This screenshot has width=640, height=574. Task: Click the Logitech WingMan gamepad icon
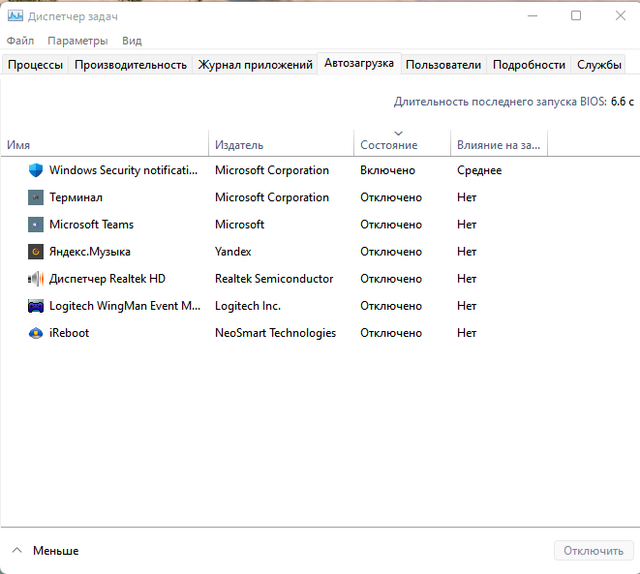click(36, 306)
